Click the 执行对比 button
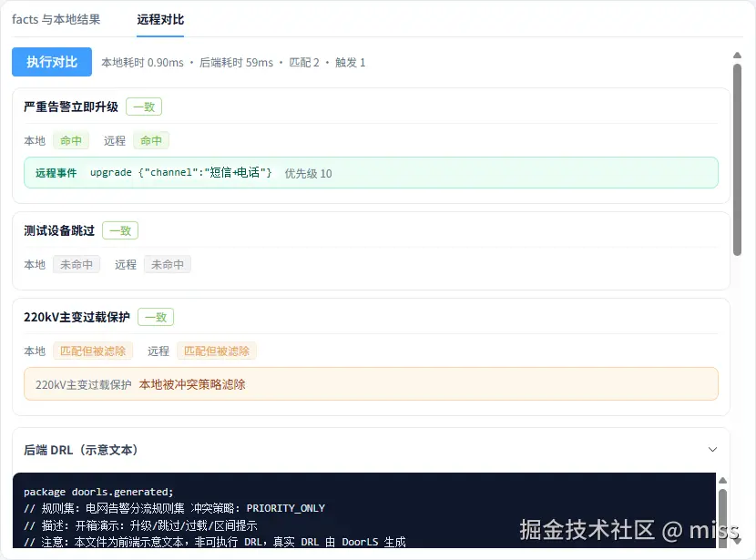The height and width of the screenshot is (560, 756). coord(52,62)
